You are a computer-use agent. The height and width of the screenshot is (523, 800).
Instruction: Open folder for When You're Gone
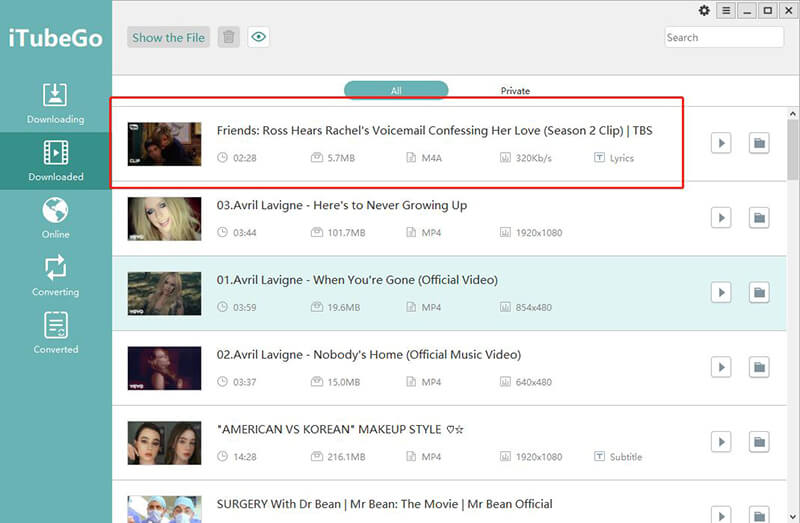[x=759, y=292]
